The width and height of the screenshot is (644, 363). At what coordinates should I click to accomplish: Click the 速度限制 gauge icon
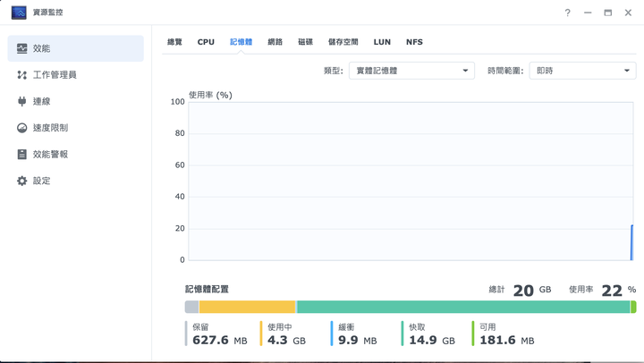click(22, 128)
